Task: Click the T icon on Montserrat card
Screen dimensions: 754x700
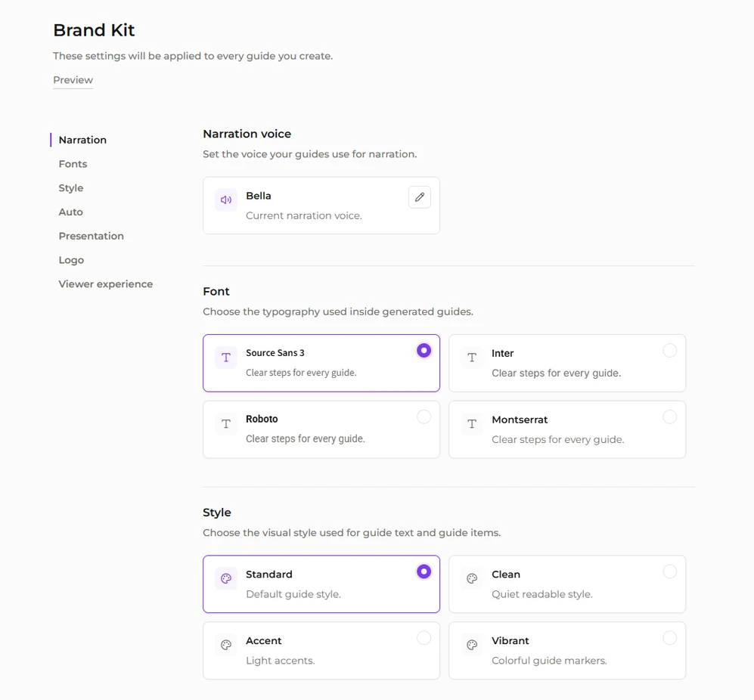Action: (472, 424)
